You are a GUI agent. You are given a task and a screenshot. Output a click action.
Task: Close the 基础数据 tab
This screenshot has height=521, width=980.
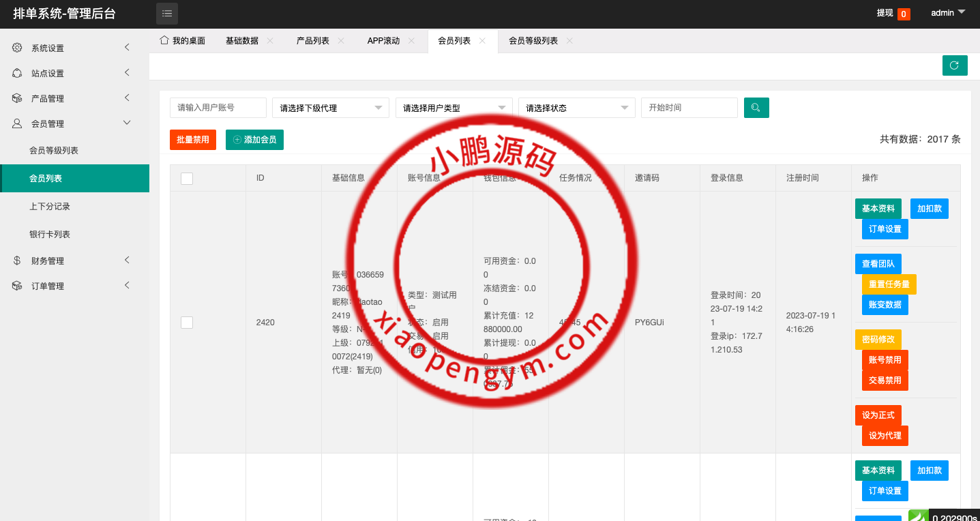pyautogui.click(x=270, y=41)
